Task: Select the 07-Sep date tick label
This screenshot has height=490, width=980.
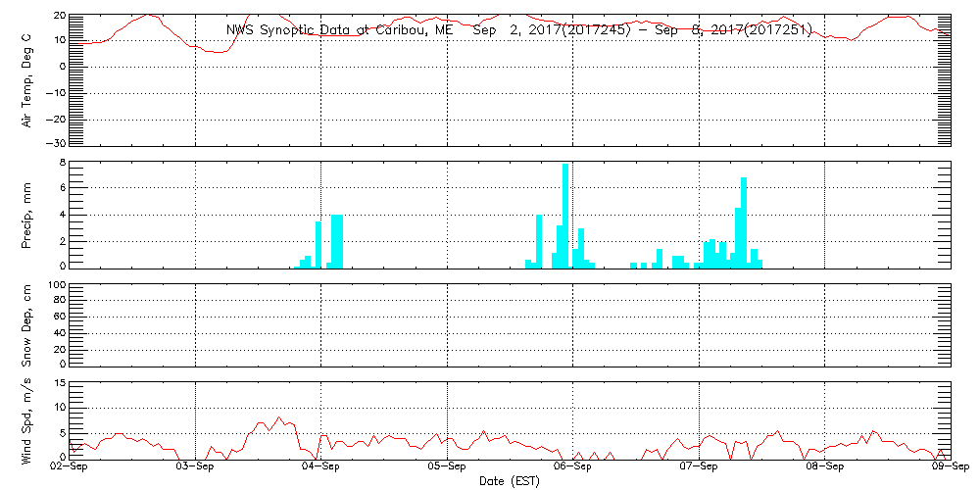Action: tap(699, 468)
